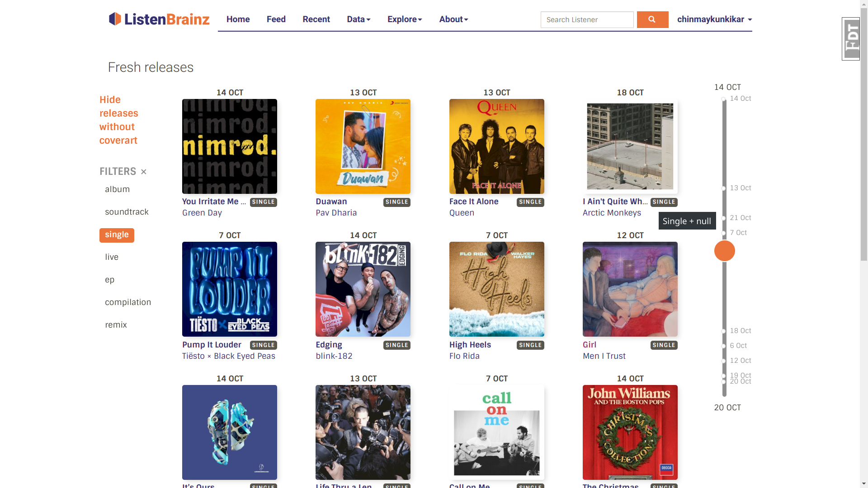Open the Duawan release title
Viewport: 868px width, 488px height.
click(331, 202)
